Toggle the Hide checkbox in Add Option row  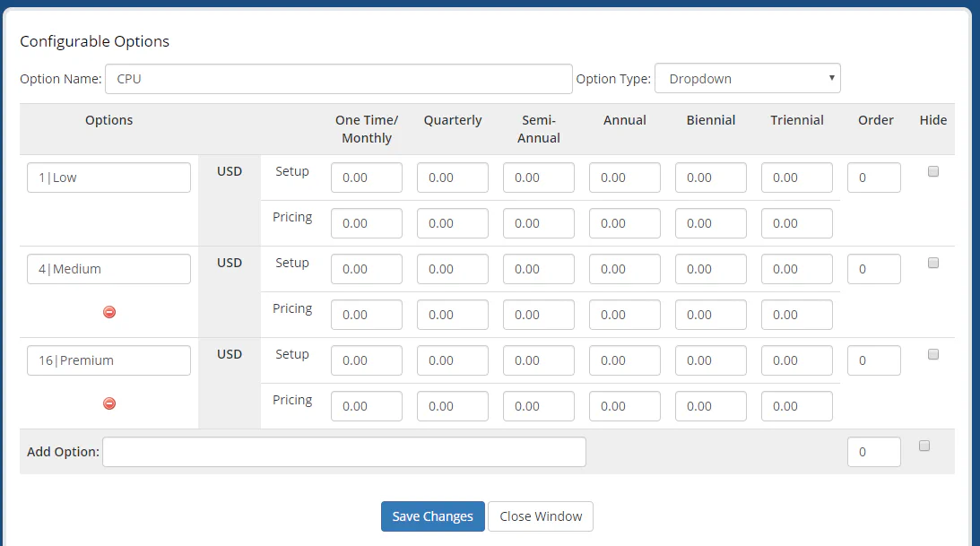click(x=924, y=446)
